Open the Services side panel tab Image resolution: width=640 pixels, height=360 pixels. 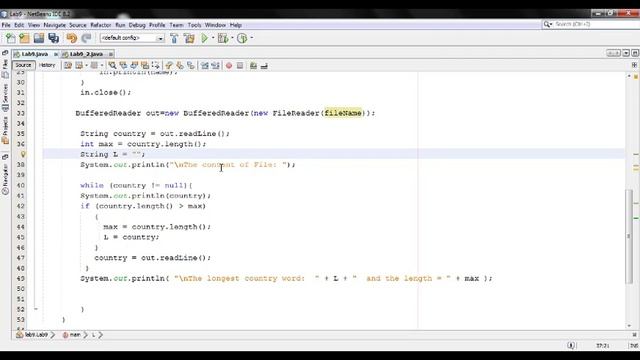click(5, 98)
